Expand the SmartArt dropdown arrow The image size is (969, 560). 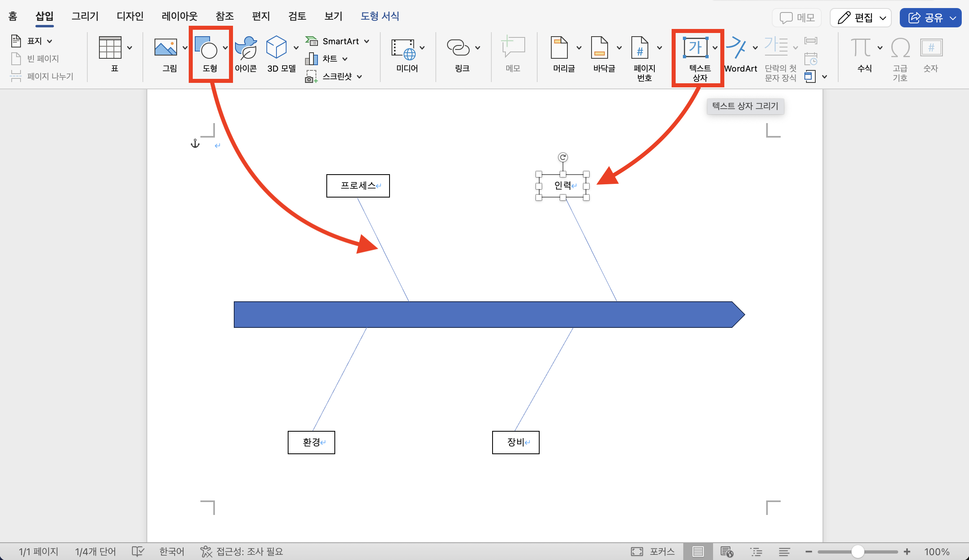[367, 41]
